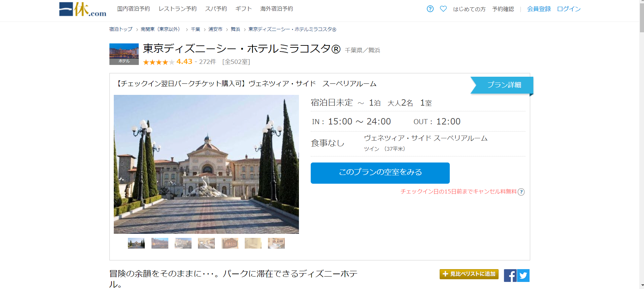
Task: Click 宿泊日未定 stay date text
Action: point(332,103)
